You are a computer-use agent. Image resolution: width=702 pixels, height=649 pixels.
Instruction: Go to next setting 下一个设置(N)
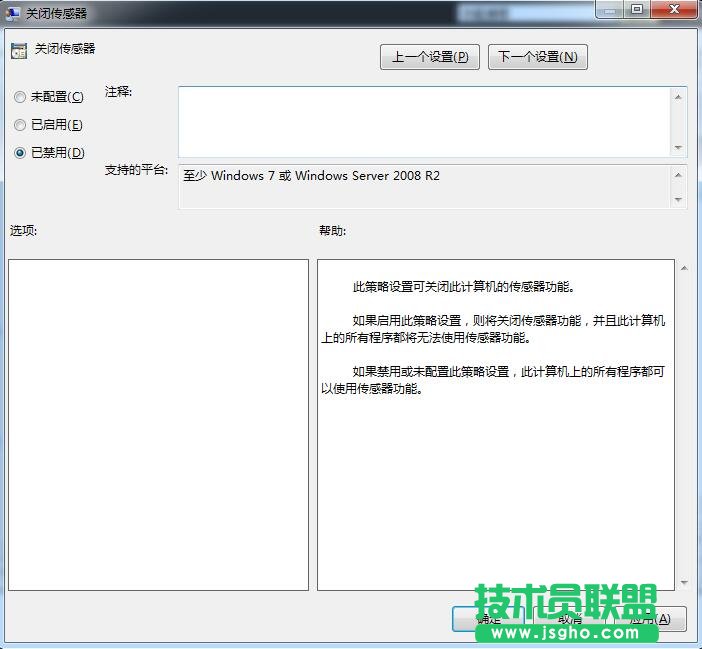[x=538, y=57]
